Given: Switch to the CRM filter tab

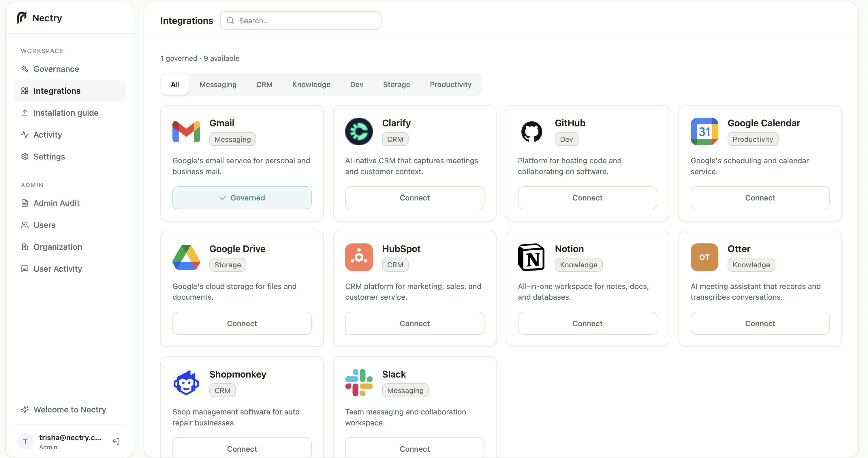Looking at the screenshot, I should pyautogui.click(x=264, y=84).
